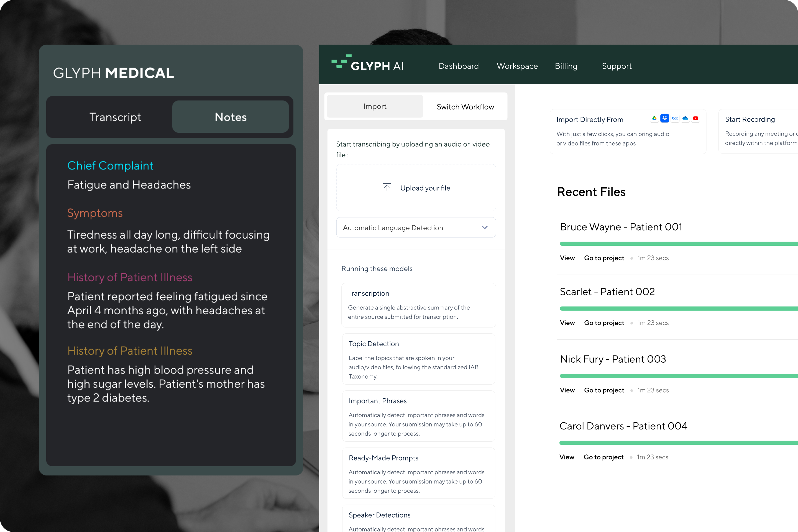Enable the Topic Detection model

pyautogui.click(x=418, y=359)
